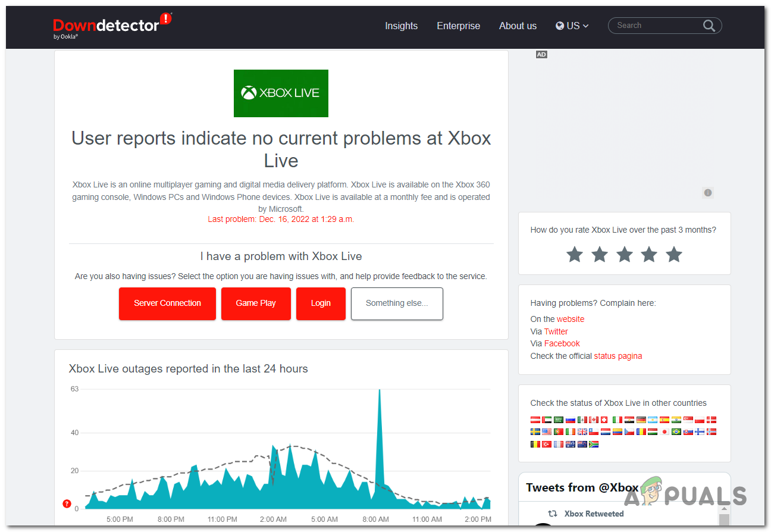This screenshot has width=771, height=532.
Task: Rate Xbox Live three stars
Action: 625,255
